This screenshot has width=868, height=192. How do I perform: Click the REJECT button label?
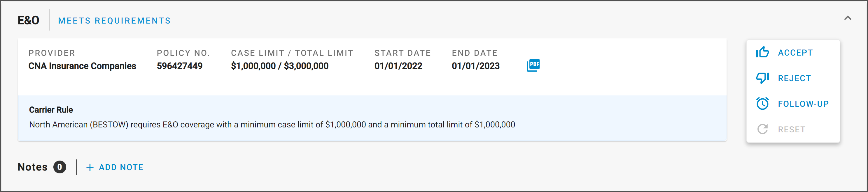click(x=794, y=78)
